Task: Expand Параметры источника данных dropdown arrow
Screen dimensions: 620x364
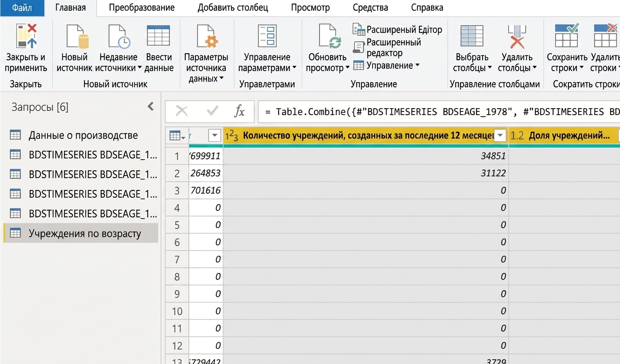Action: [x=222, y=78]
